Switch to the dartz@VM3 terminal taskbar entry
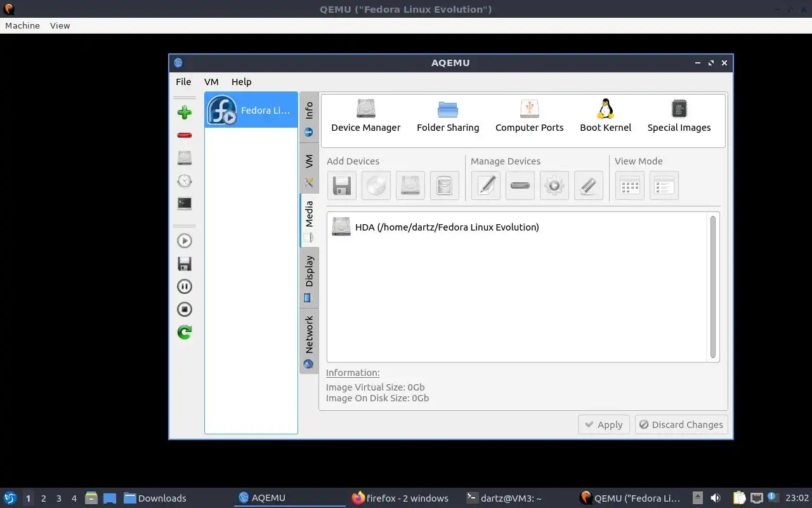Screen dimensions: 812x508 click(x=504, y=498)
